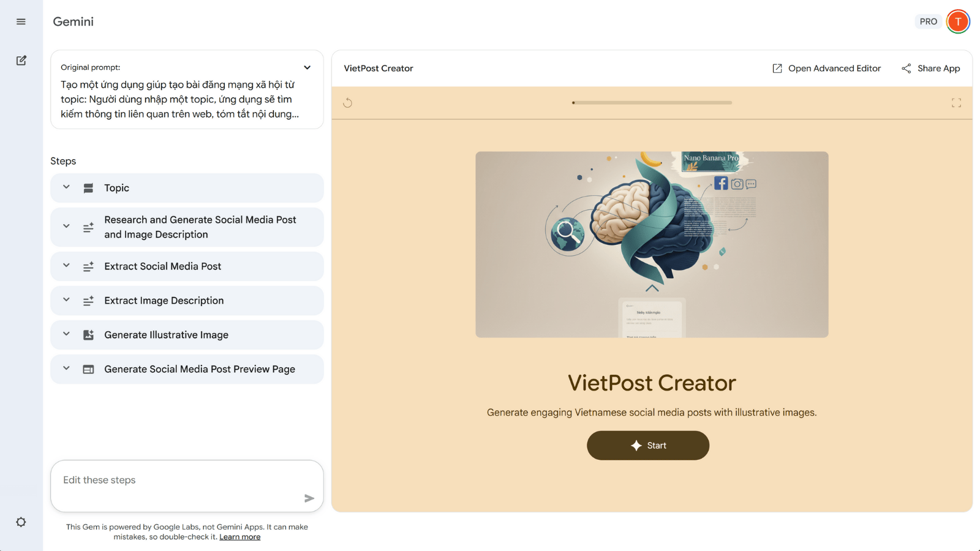The width and height of the screenshot is (980, 551).
Task: Click the PRO badge
Action: 928,21
